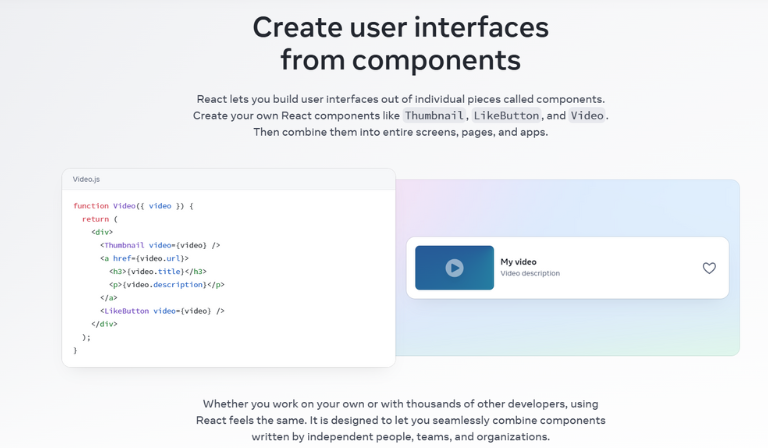Click code line "<LikeButton video={video} />"
The height and width of the screenshot is (448, 768).
click(x=162, y=311)
